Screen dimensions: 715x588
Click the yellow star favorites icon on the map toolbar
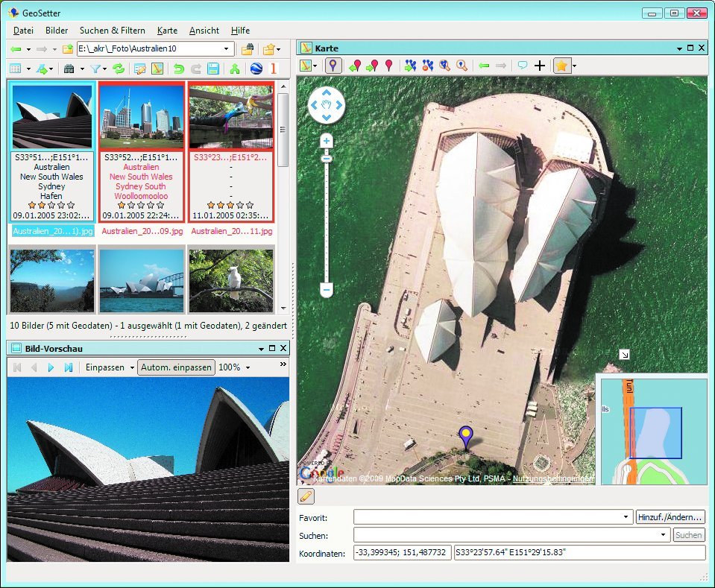click(x=561, y=66)
